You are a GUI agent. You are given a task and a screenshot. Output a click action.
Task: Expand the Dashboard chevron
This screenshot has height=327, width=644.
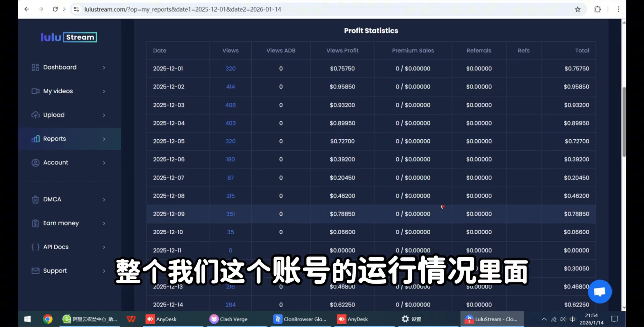pyautogui.click(x=104, y=67)
